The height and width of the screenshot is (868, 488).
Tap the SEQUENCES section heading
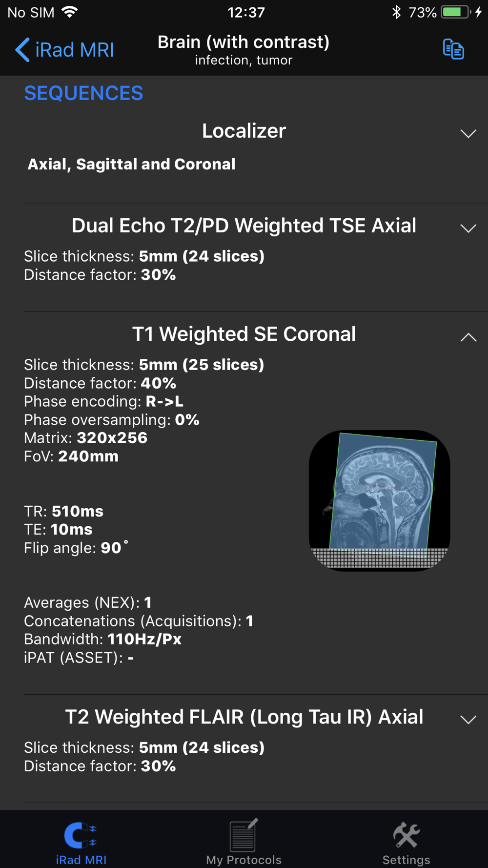point(83,93)
